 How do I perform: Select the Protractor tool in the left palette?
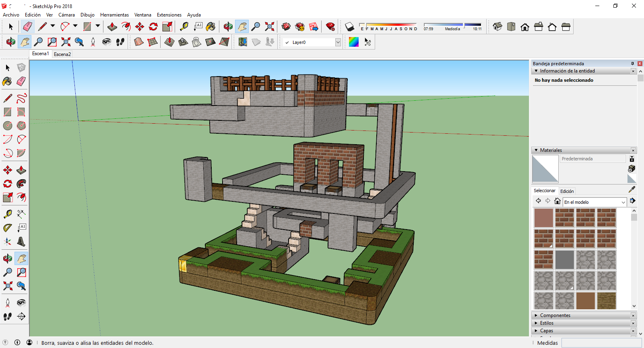tap(8, 228)
